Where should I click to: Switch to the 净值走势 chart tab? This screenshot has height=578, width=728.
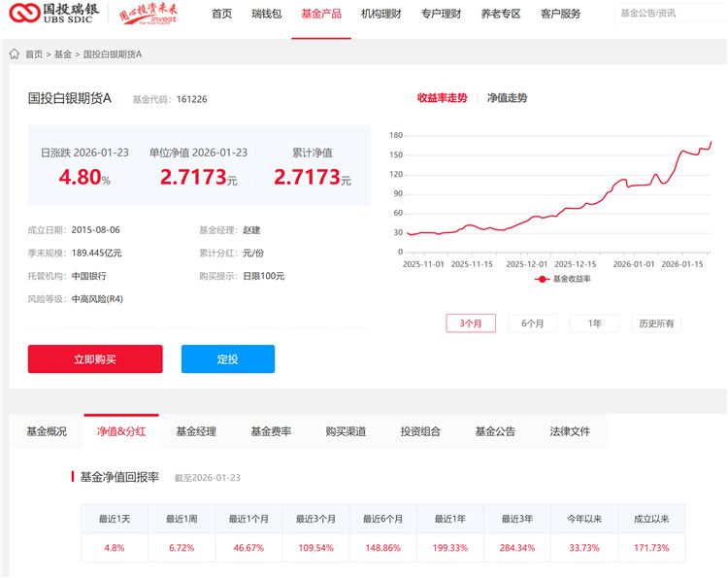[507, 98]
